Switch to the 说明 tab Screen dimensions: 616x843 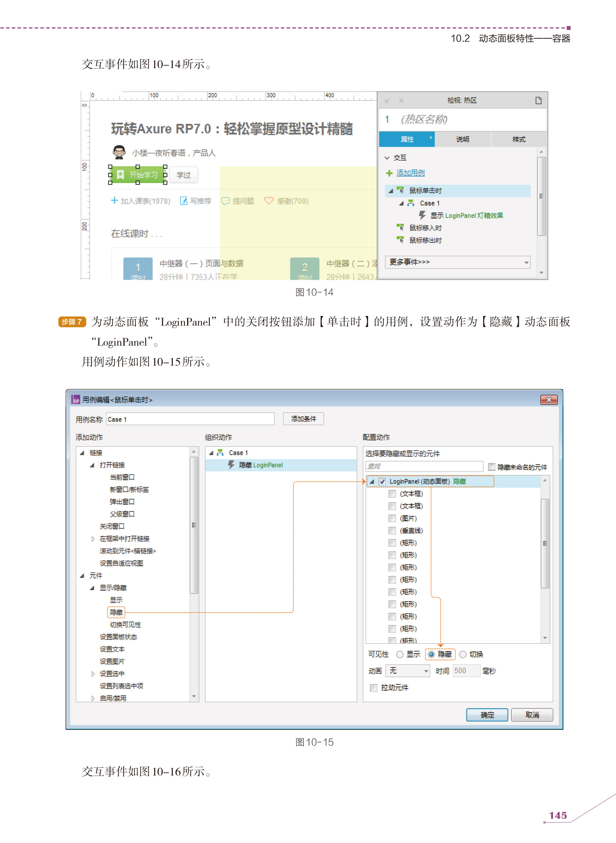point(462,139)
